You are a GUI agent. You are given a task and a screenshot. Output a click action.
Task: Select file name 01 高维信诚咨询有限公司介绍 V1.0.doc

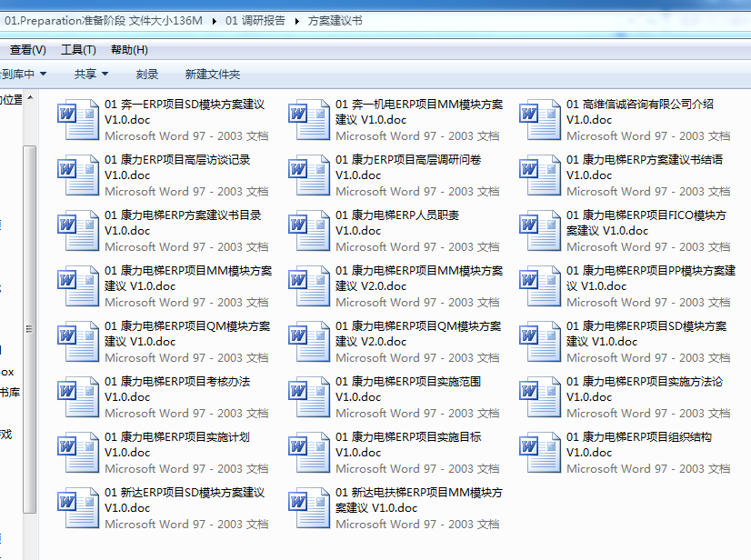tap(640, 112)
